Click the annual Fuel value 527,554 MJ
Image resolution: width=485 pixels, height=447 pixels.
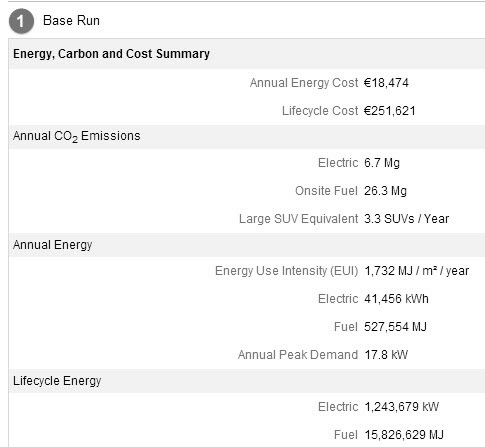(395, 327)
